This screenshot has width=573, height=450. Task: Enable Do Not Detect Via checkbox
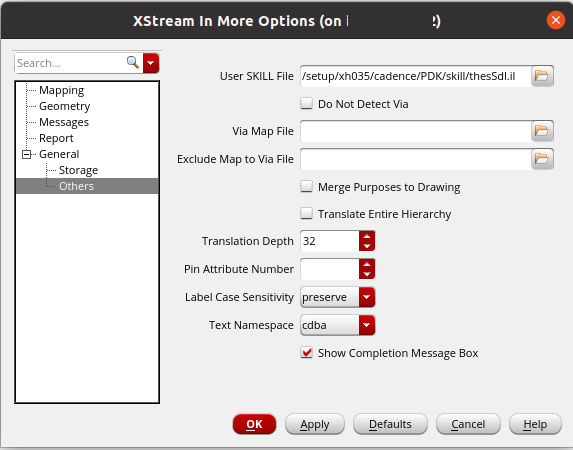tap(306, 103)
